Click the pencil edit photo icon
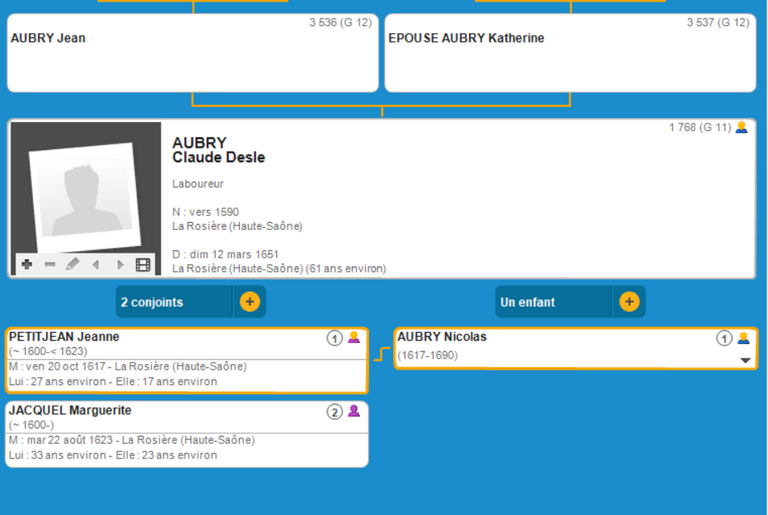The height and width of the screenshot is (515, 768). point(72,265)
